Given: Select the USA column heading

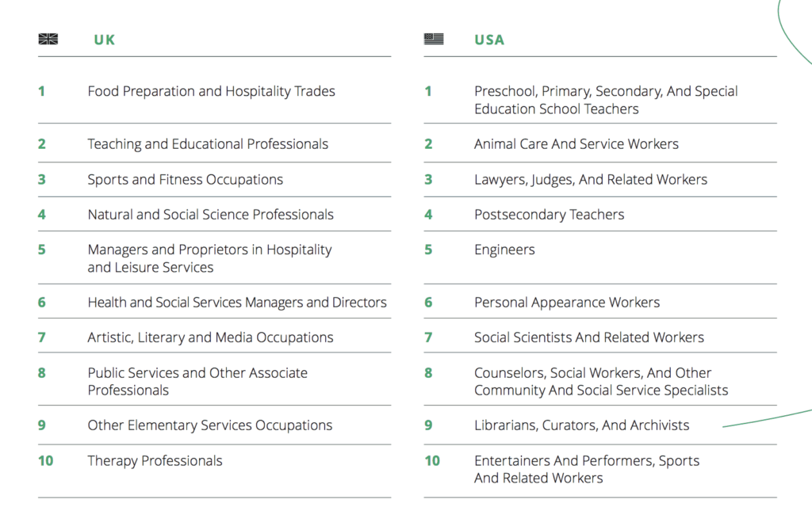Looking at the screenshot, I should (x=489, y=40).
